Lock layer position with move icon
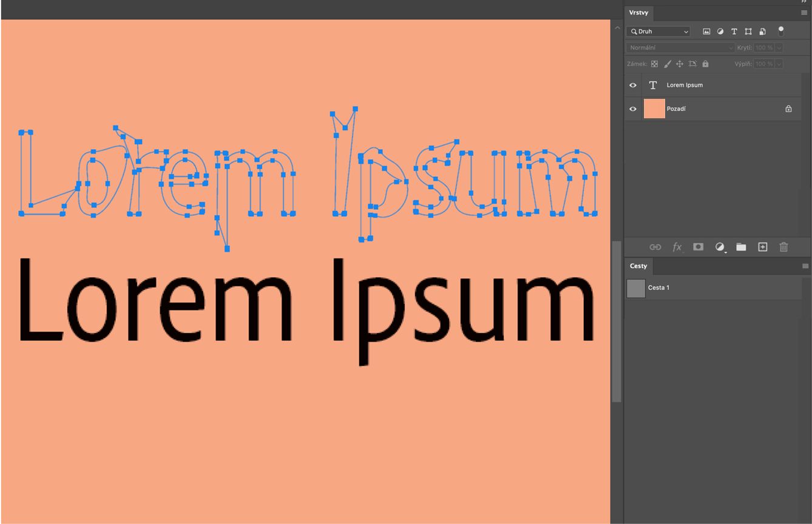The height and width of the screenshot is (524, 812). coord(680,64)
